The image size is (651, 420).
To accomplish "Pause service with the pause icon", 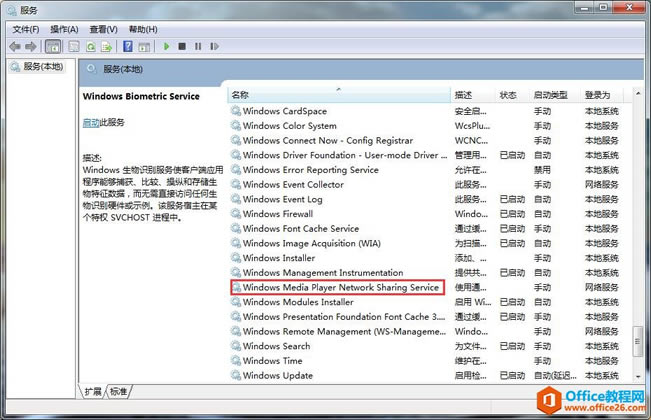I will pos(198,46).
